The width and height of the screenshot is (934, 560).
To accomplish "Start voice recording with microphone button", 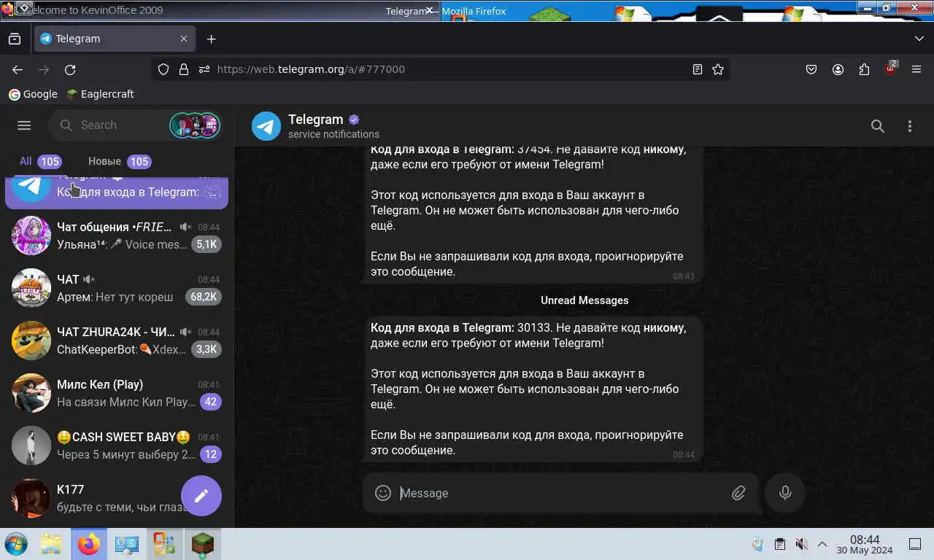I will click(x=785, y=493).
